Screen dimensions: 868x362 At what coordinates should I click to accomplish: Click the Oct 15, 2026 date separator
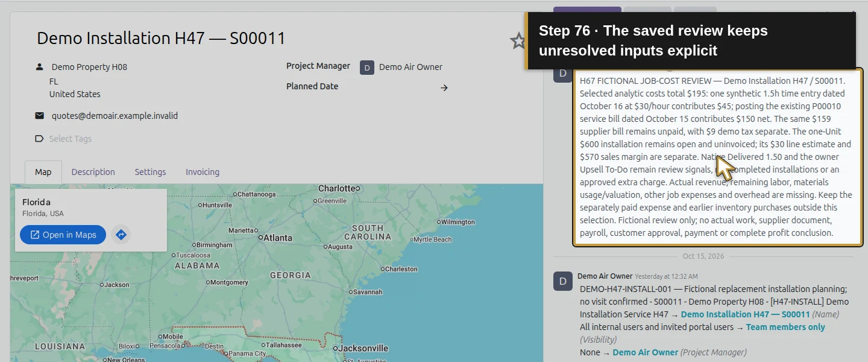point(703,256)
